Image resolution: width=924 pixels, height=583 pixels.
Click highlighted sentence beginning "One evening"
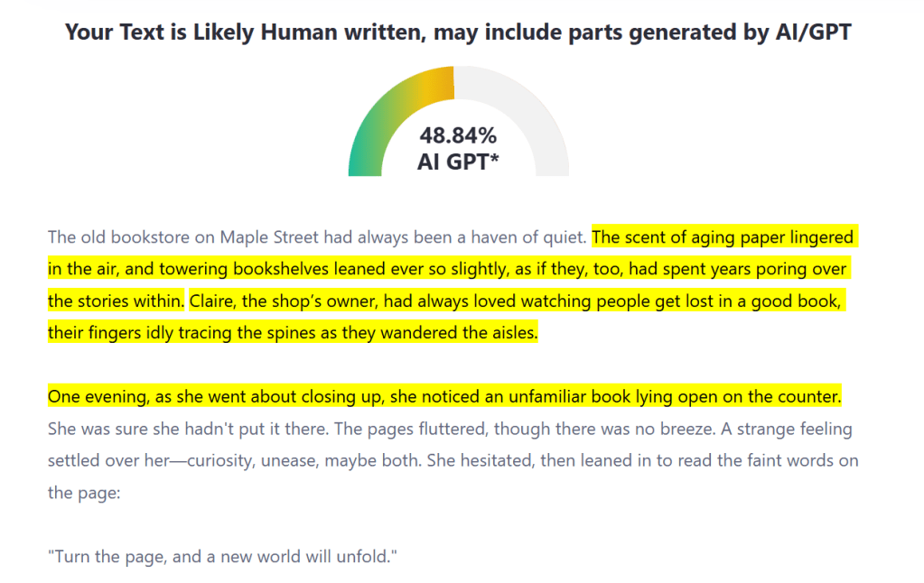coord(444,397)
